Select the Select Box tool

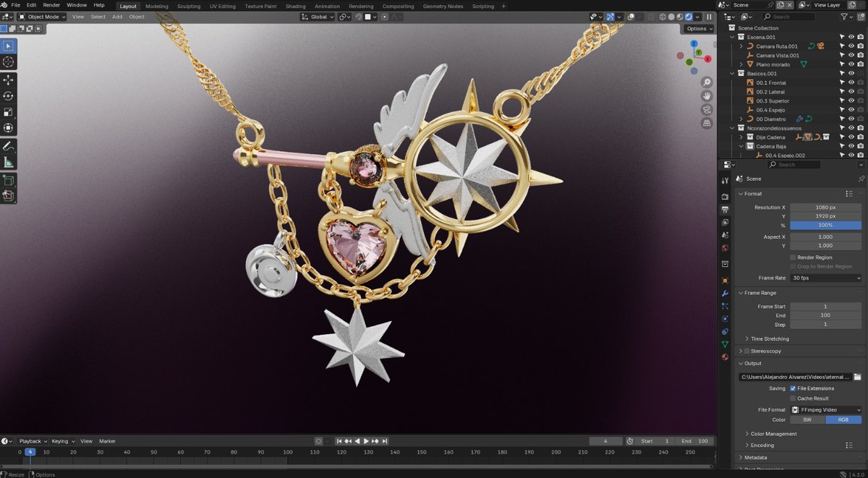point(9,46)
